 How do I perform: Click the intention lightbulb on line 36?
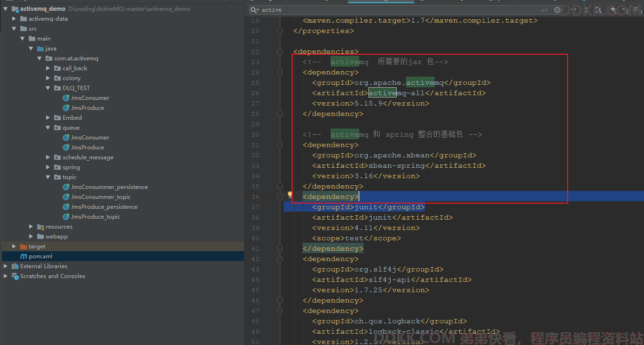coord(290,195)
